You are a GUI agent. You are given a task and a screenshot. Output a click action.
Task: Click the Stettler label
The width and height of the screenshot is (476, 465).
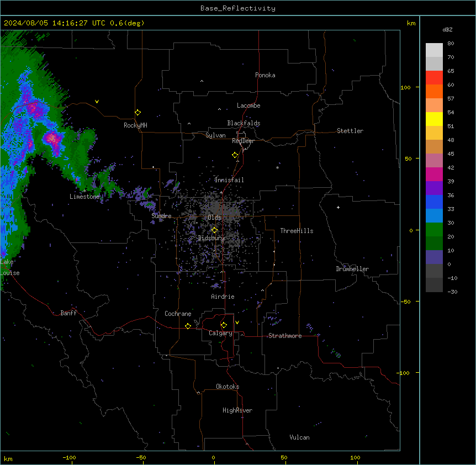(350, 131)
